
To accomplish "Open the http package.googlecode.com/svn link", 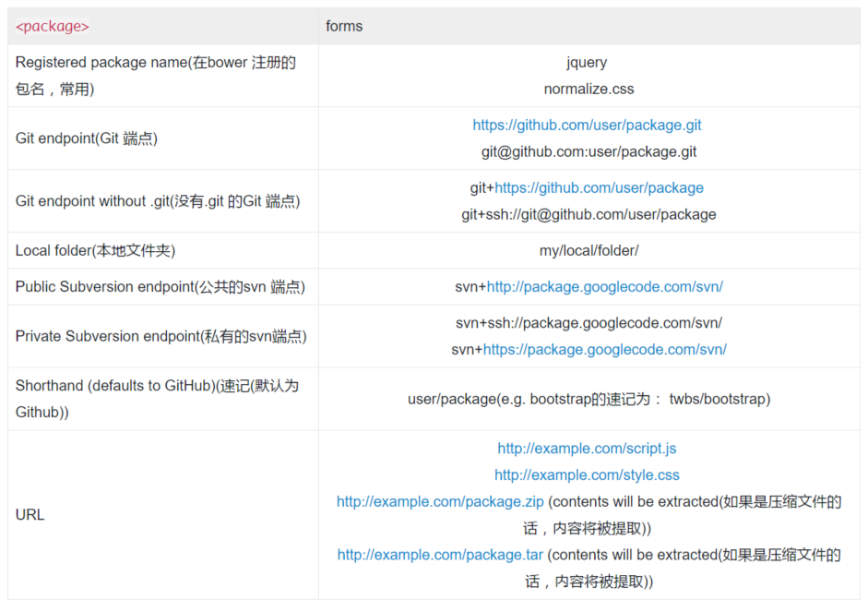I will pos(604,286).
